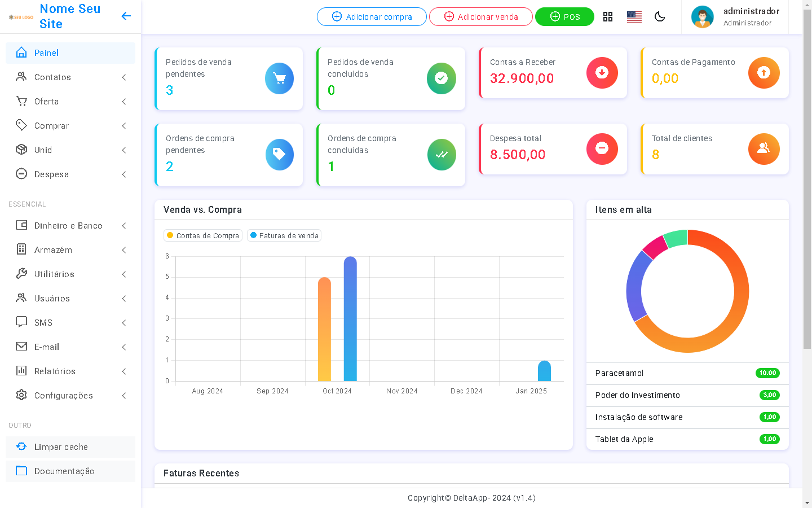812x508 pixels.
Task: Expand the Contatos sidebar menu
Action: (x=70, y=77)
